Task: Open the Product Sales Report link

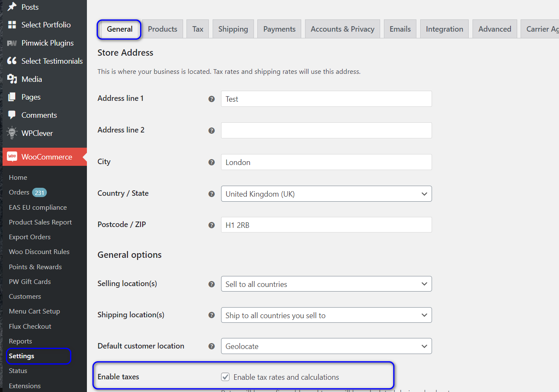Action: (40, 222)
